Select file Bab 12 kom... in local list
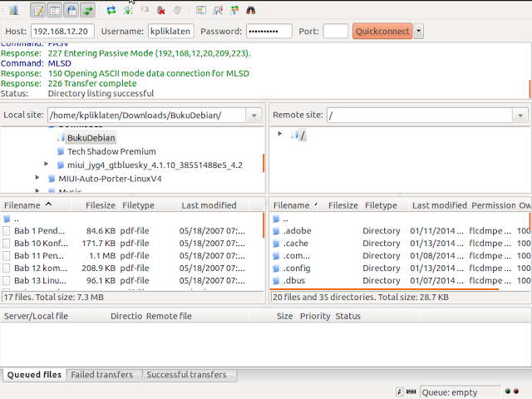The height and width of the screenshot is (399, 532). (132, 268)
